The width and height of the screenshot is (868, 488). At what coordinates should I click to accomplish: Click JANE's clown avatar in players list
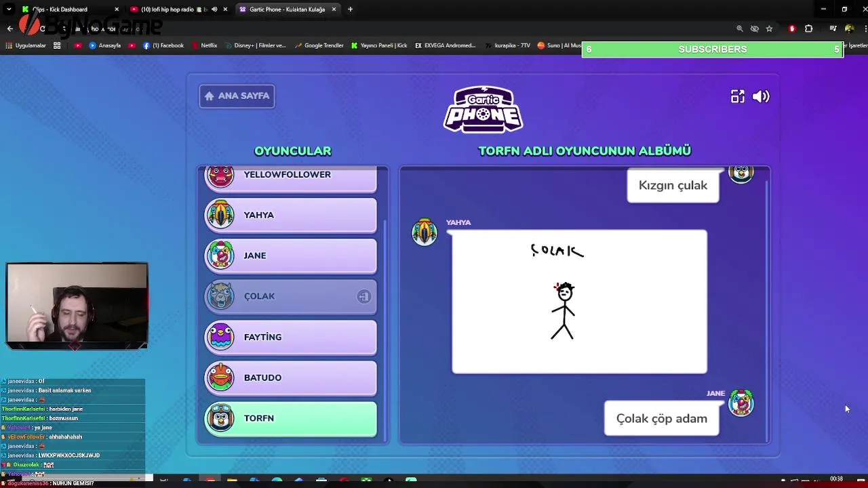[220, 256]
